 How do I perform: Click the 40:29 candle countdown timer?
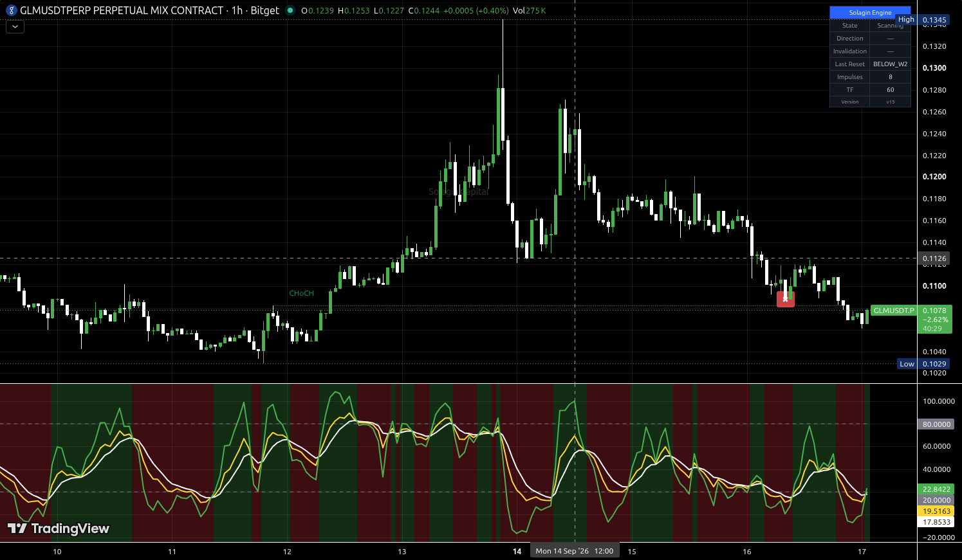coord(932,329)
